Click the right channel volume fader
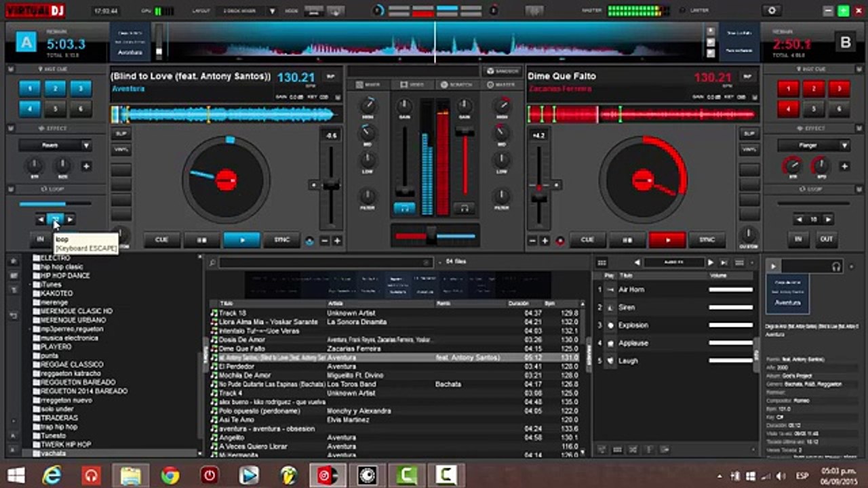 point(465,132)
